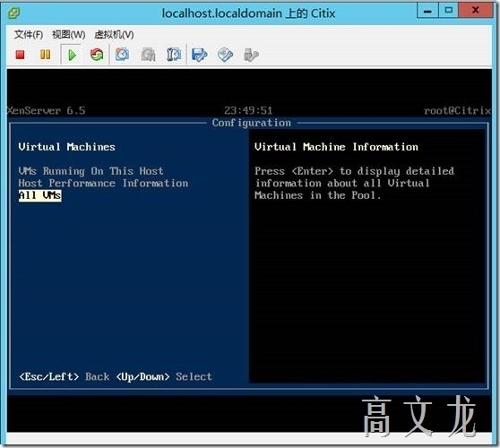Click the floppy drive connect icon
This screenshot has width=500, height=448.
200,55
